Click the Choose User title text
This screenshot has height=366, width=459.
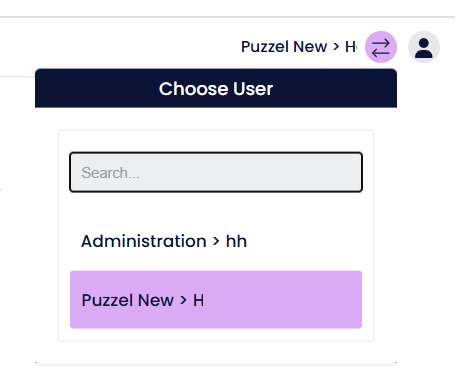tap(216, 89)
